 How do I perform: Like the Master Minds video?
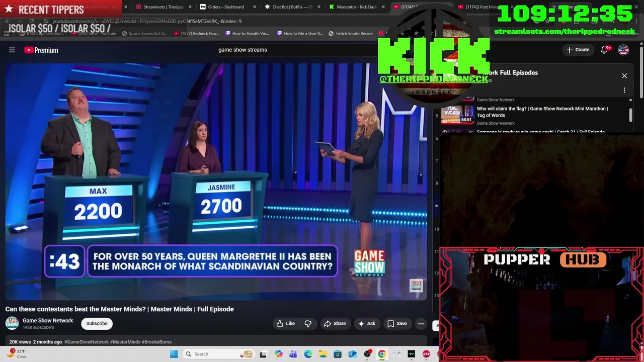coord(285,324)
